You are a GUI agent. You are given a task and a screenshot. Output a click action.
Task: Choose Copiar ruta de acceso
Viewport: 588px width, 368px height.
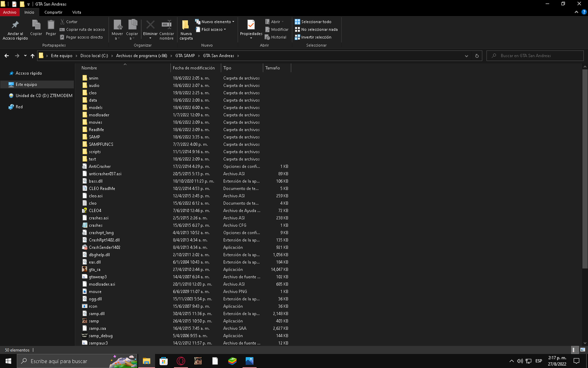(82, 29)
